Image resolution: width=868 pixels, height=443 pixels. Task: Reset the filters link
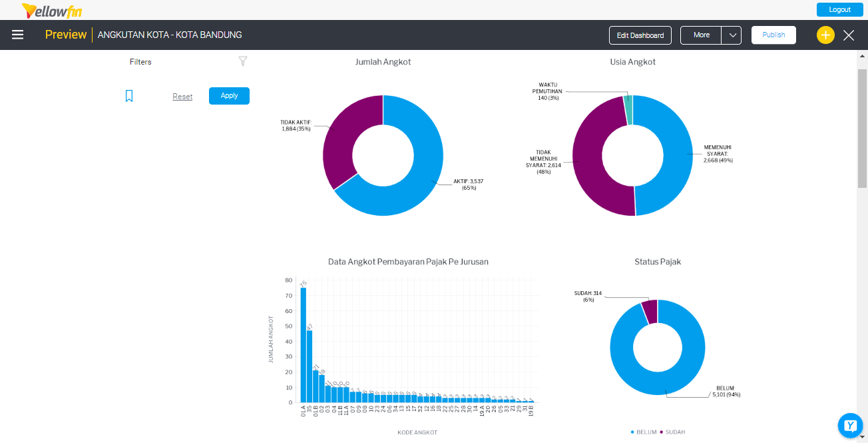coord(182,97)
